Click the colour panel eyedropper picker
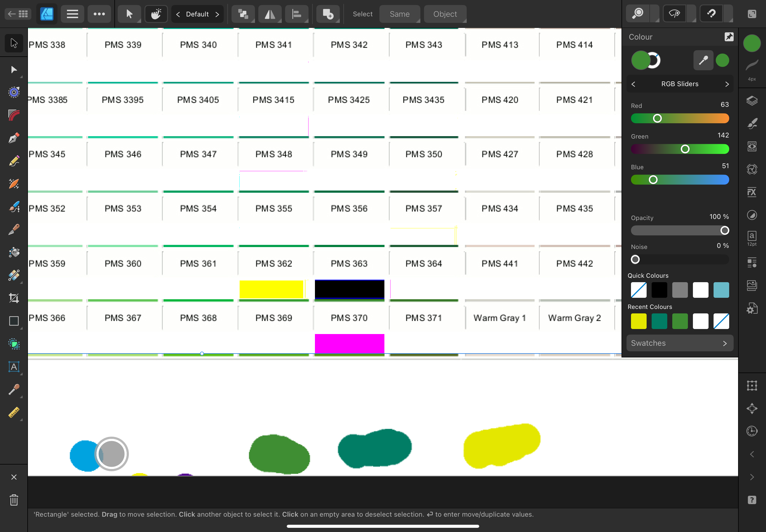The height and width of the screenshot is (532, 766). pos(703,60)
